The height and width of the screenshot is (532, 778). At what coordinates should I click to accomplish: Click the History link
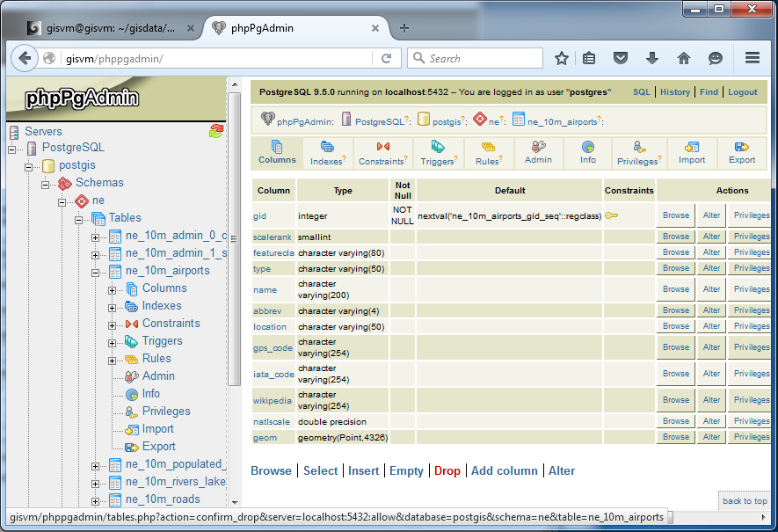pos(675,91)
